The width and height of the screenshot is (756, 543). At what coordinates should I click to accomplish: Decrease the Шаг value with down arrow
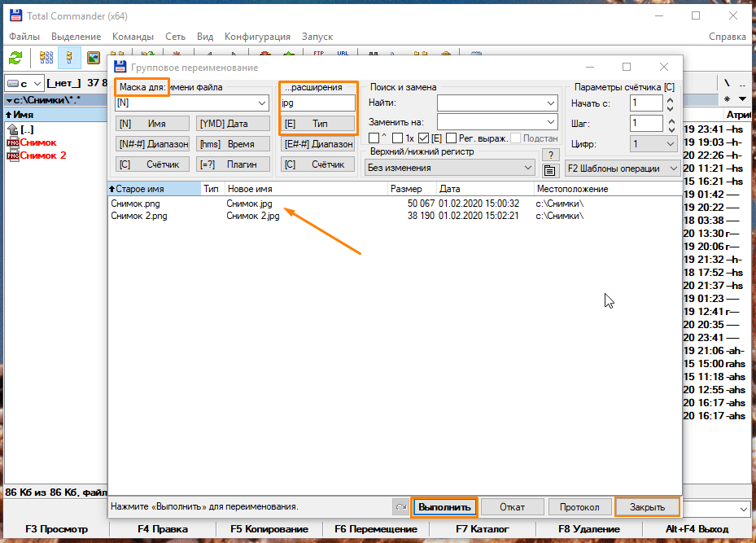coord(671,128)
